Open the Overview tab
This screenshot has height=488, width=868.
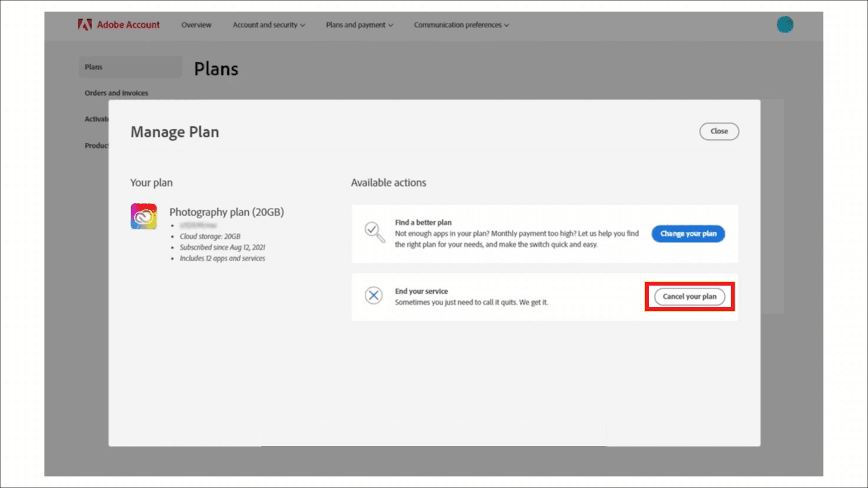(x=196, y=25)
